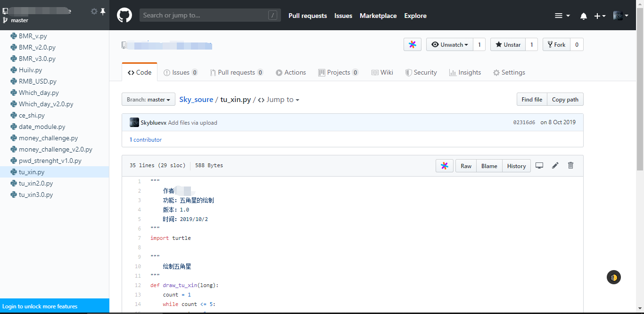This screenshot has width=644, height=314.
Task: Click the dark mode round floating icon
Action: 613,278
